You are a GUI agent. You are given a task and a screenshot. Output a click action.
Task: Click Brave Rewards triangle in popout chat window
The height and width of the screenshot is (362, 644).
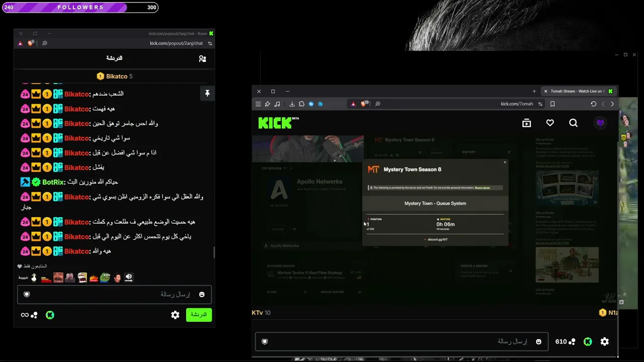pos(20,43)
